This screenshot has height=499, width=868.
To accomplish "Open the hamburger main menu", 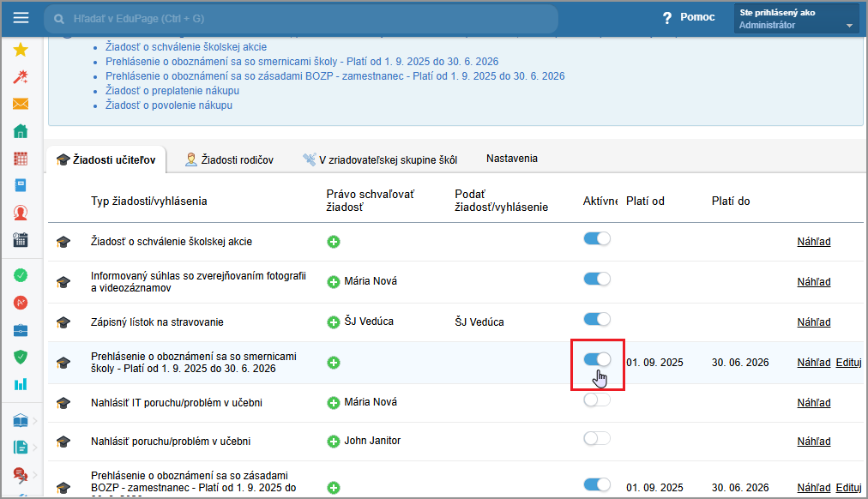I will click(21, 18).
